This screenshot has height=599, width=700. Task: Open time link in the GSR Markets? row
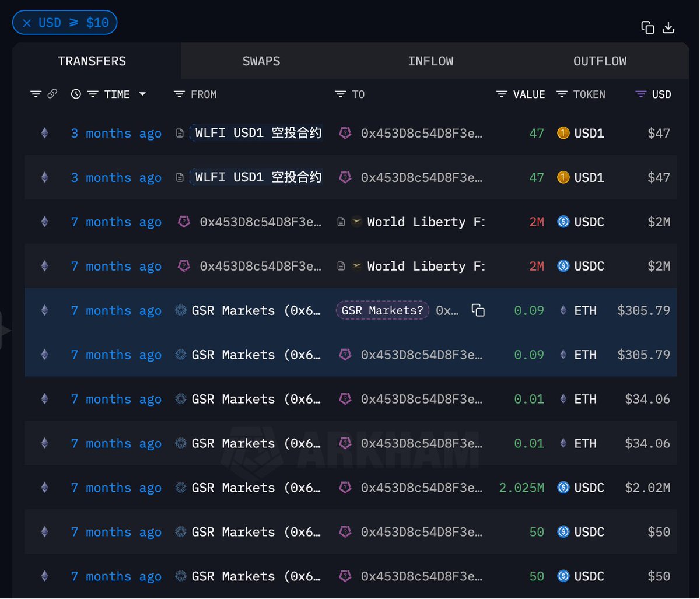[116, 310]
